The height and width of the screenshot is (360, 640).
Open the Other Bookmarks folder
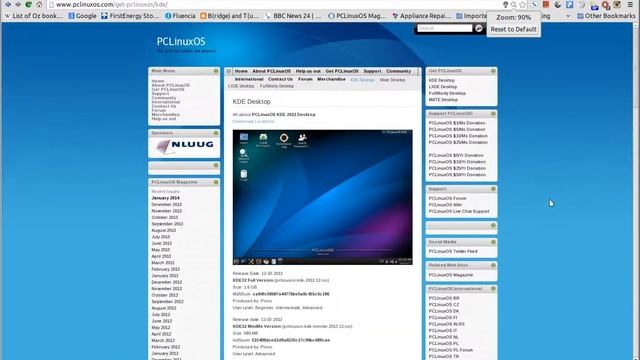606,16
